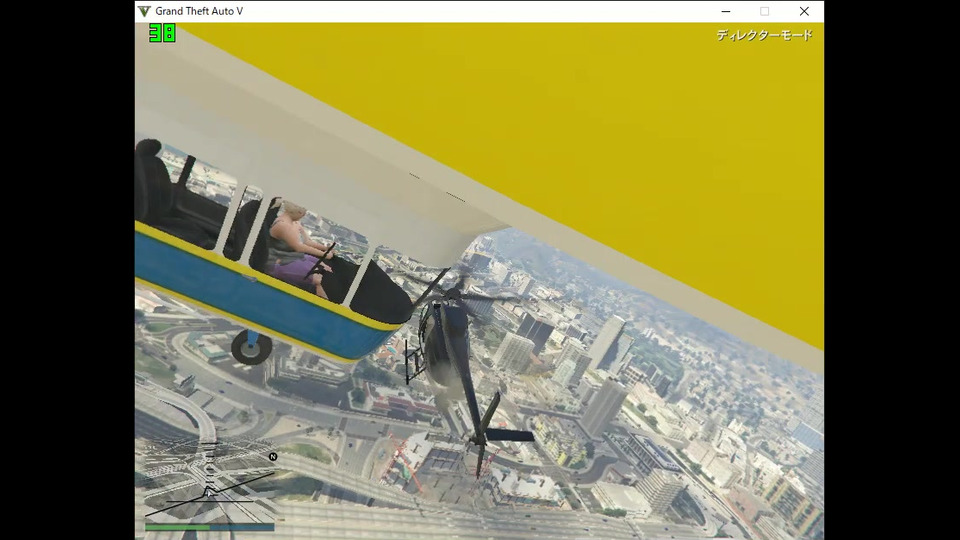Click the green FPS counter showing 38
Image resolution: width=960 pixels, height=540 pixels.
click(x=162, y=33)
